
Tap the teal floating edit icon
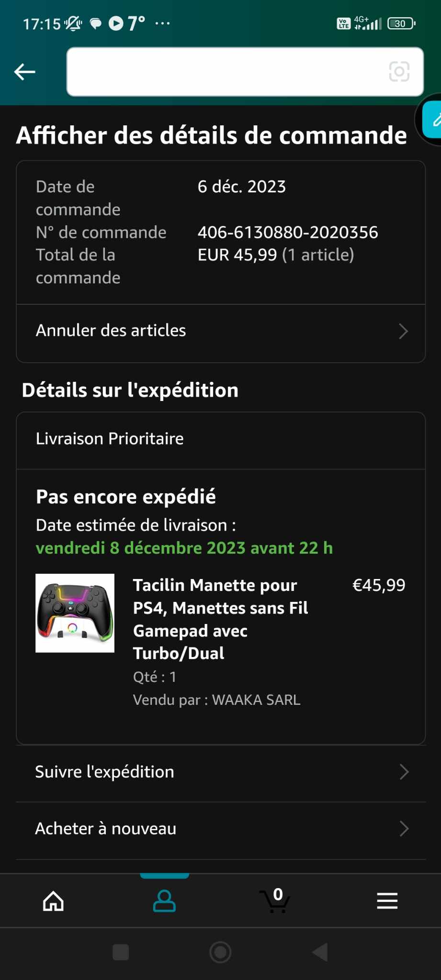tap(433, 120)
